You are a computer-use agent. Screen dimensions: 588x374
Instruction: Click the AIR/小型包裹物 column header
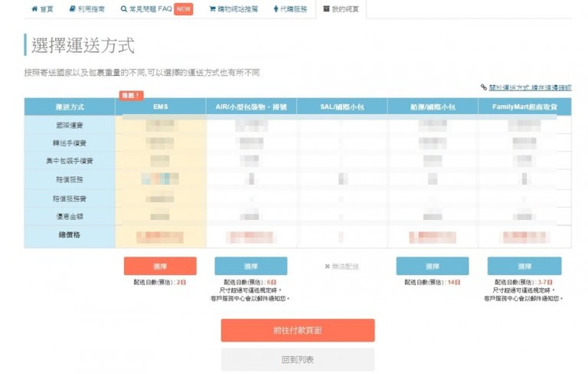[x=251, y=107]
